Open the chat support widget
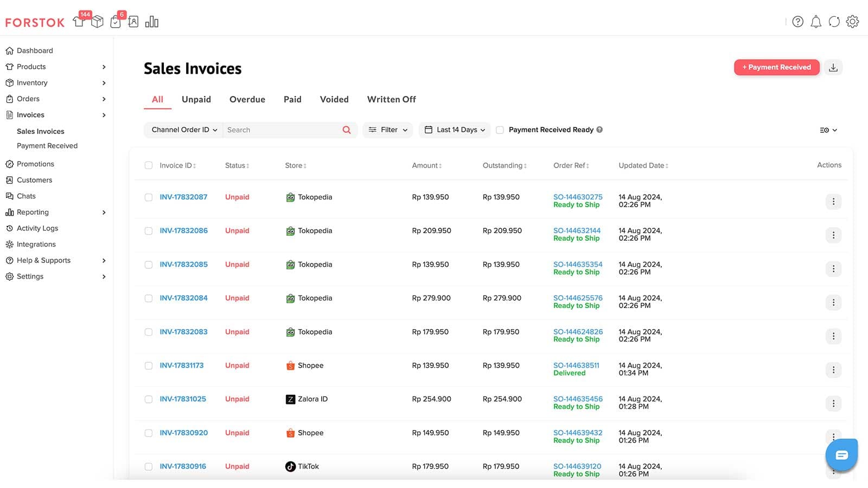Image resolution: width=868 pixels, height=488 pixels. pos(841,455)
